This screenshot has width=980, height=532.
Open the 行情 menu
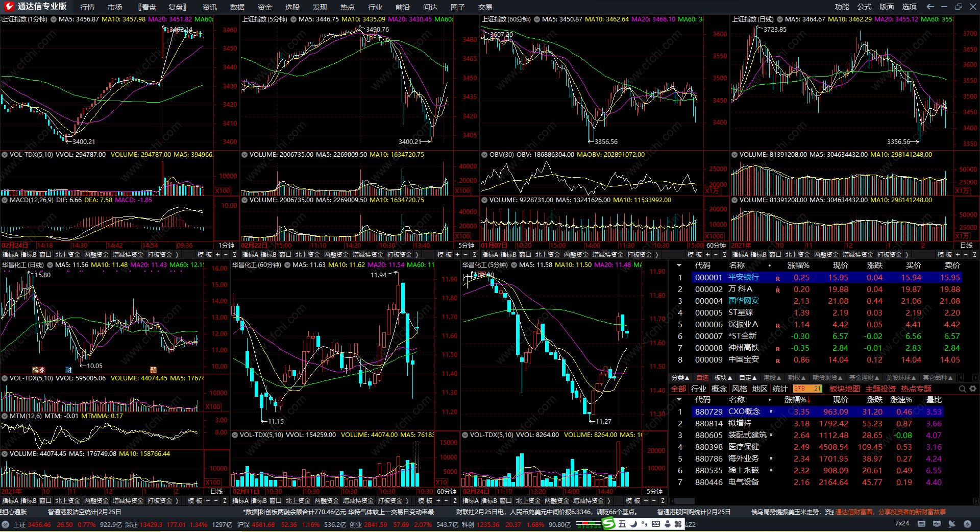tap(87, 7)
